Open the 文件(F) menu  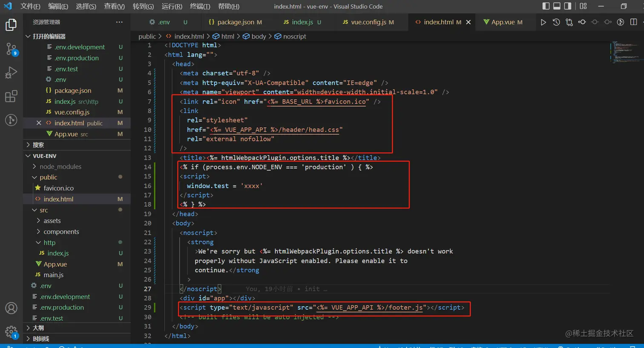pos(30,6)
